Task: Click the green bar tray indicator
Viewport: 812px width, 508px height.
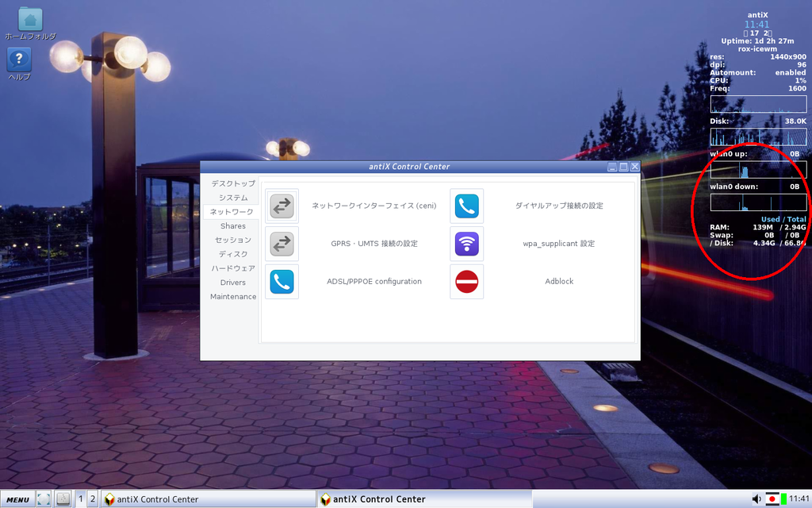Action: coord(784,499)
